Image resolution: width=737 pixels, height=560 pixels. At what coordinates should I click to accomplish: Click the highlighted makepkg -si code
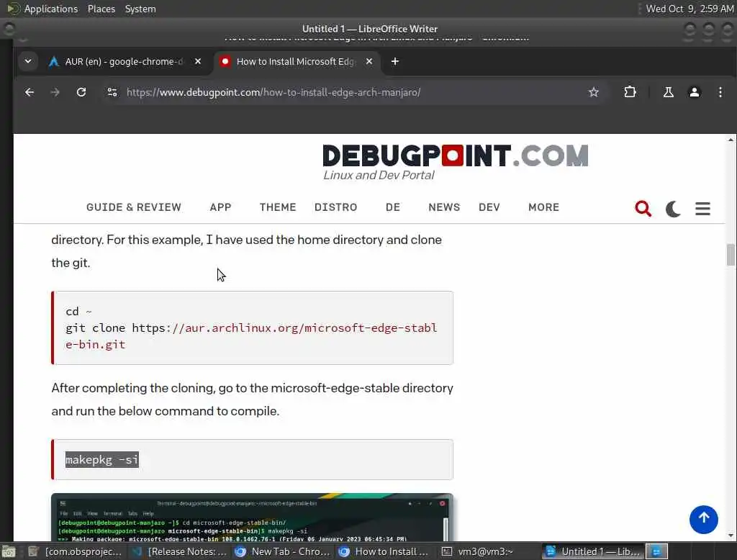(x=102, y=459)
